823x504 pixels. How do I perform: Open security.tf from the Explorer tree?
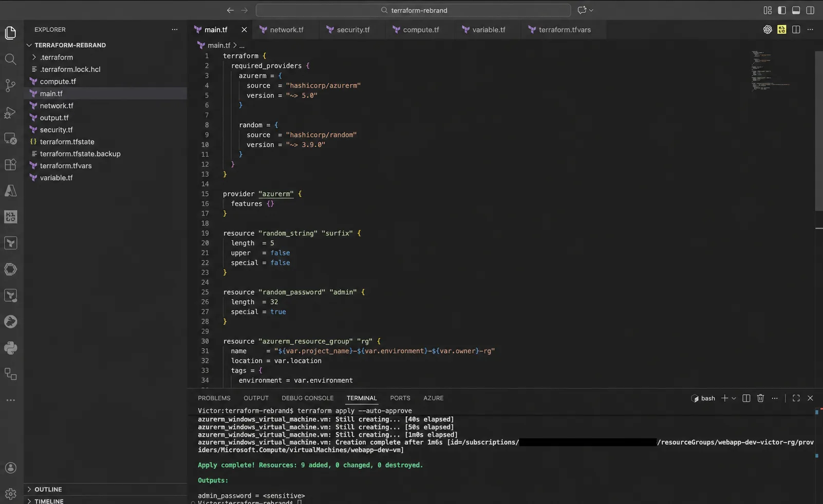[105, 130]
